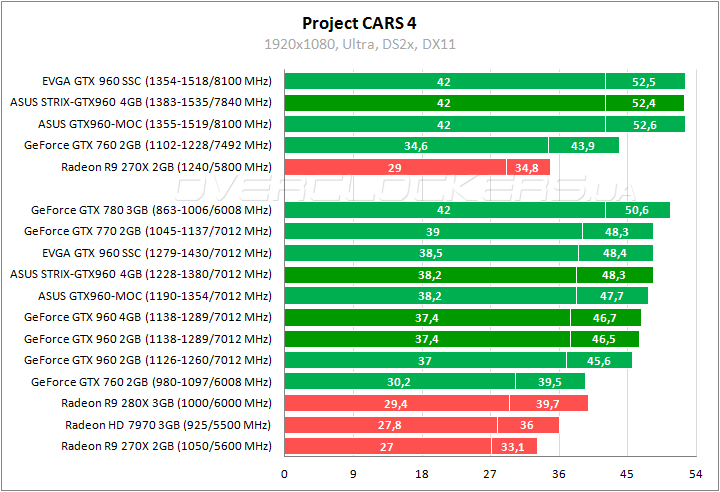Click the 33,1 value on the bottom bar

(x=513, y=446)
